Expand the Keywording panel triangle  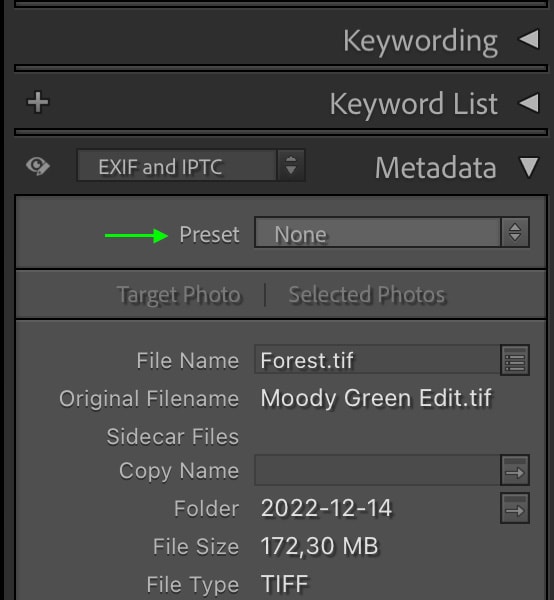529,39
